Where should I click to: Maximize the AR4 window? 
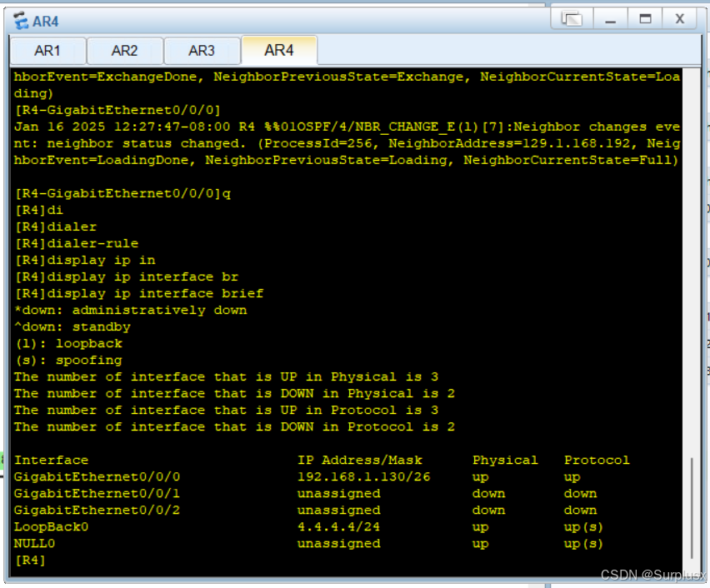click(645, 18)
